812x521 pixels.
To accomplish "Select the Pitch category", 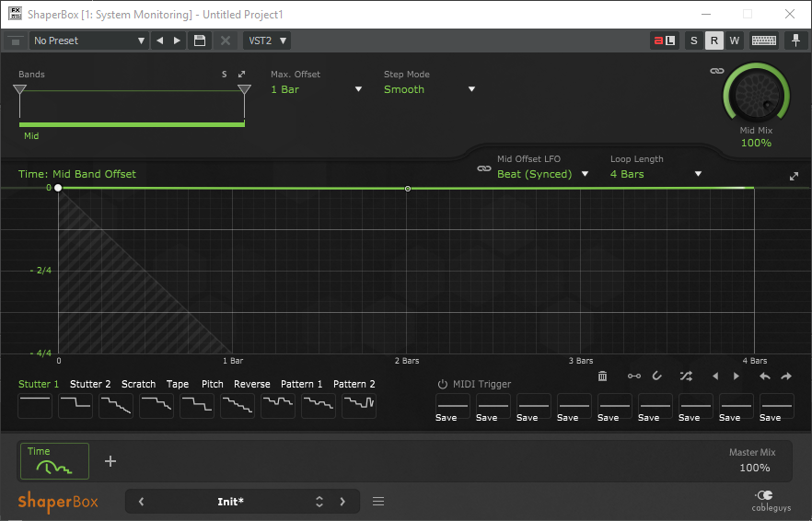I will tap(213, 384).
